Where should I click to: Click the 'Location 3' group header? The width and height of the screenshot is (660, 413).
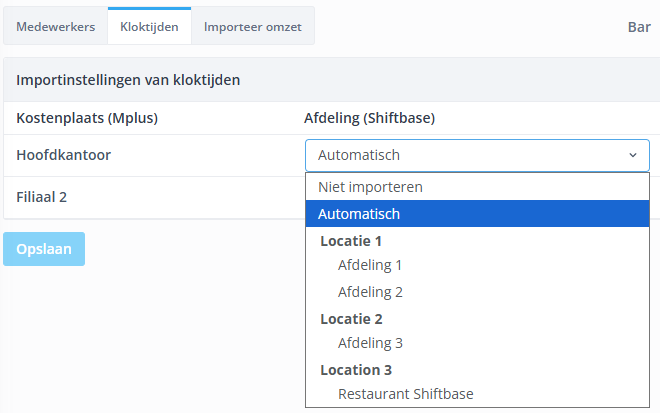355,370
